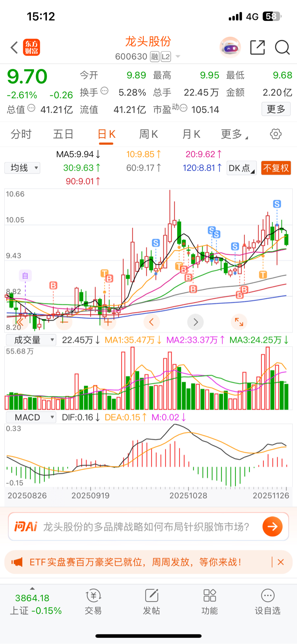This screenshot has width=297, height=644.
Task: Tap the 9.70 current price
Action: coord(27,76)
